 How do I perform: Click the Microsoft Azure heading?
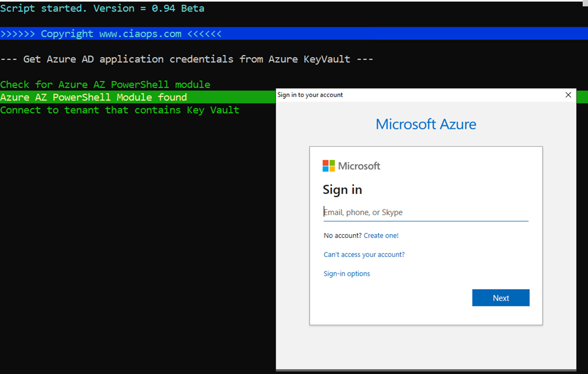pyautogui.click(x=425, y=124)
